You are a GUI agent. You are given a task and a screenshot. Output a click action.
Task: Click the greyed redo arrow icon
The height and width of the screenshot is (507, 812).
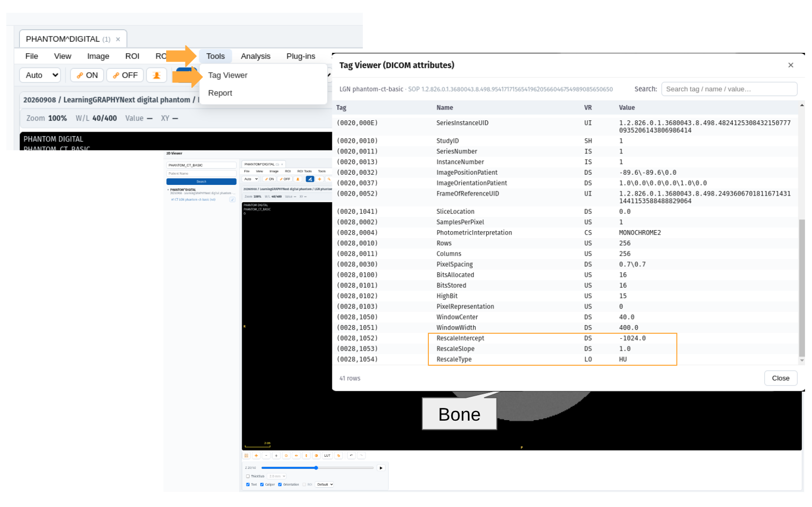pyautogui.click(x=361, y=456)
